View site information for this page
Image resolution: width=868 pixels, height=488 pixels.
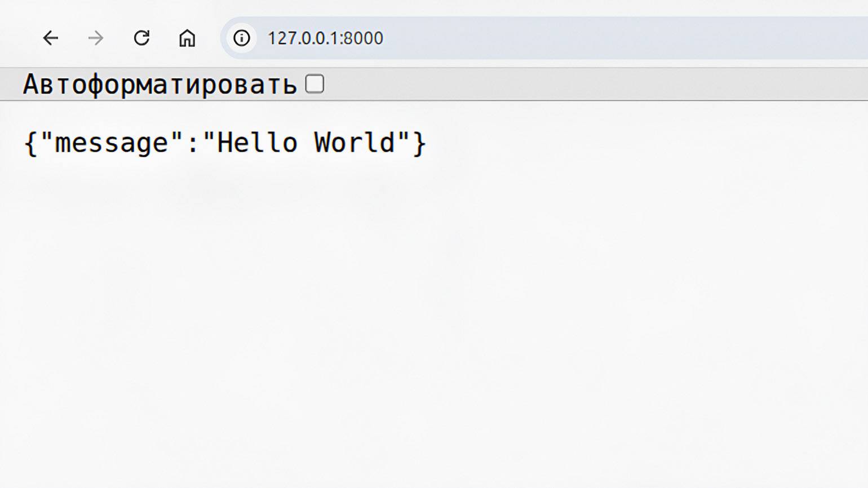[242, 38]
